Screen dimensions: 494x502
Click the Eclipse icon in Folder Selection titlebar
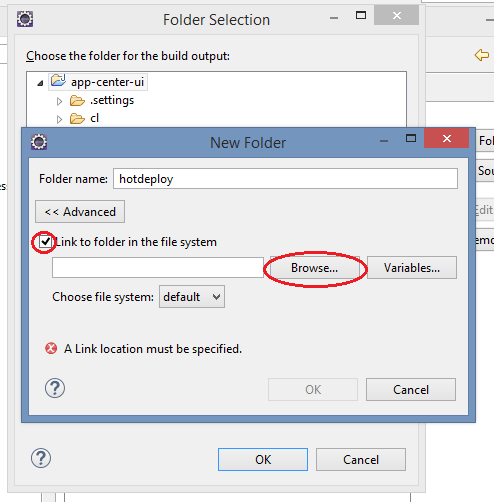pos(25,19)
